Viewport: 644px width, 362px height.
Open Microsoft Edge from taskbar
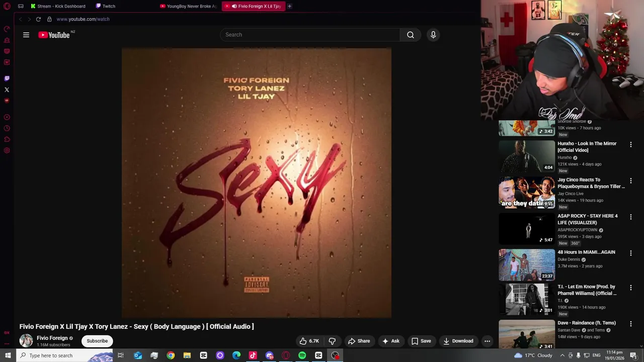pos(236,355)
